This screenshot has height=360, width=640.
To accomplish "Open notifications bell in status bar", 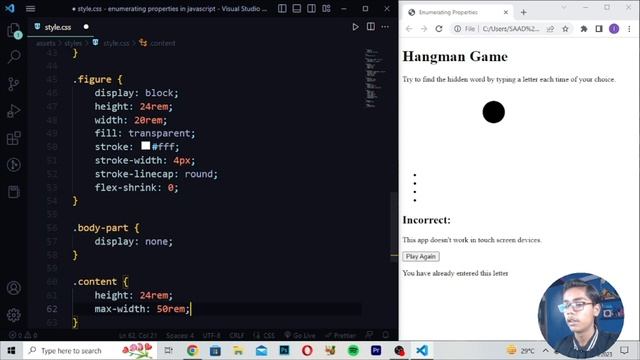I will [385, 336].
